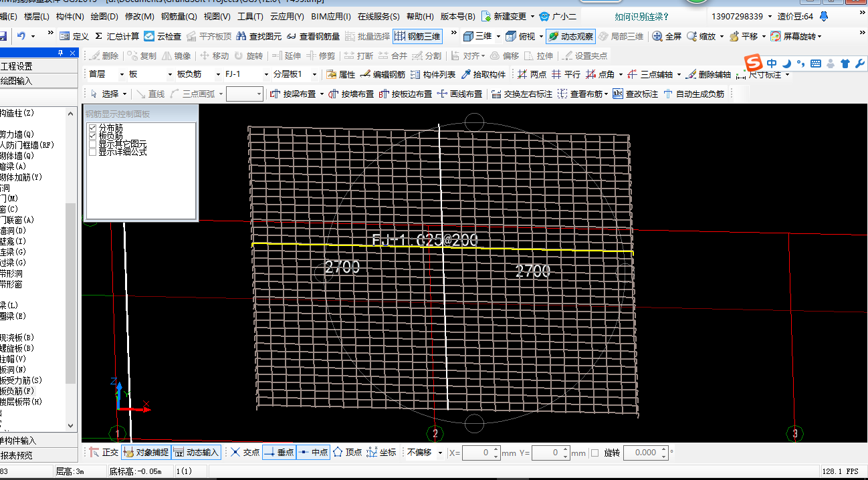868x480 pixels.
Task: Enable 显示详细公式 checkbox
Action: 93,152
